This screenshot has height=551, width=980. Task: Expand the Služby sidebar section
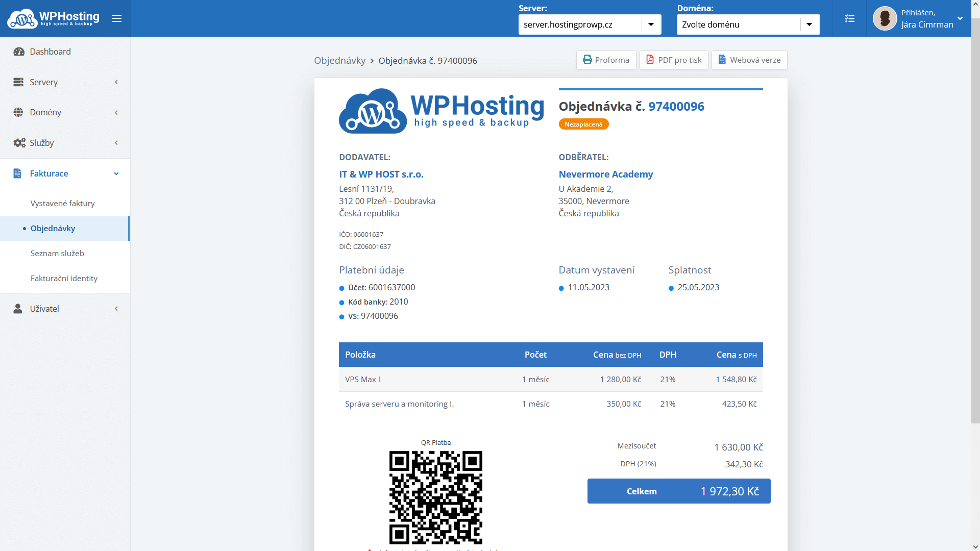[x=65, y=143]
